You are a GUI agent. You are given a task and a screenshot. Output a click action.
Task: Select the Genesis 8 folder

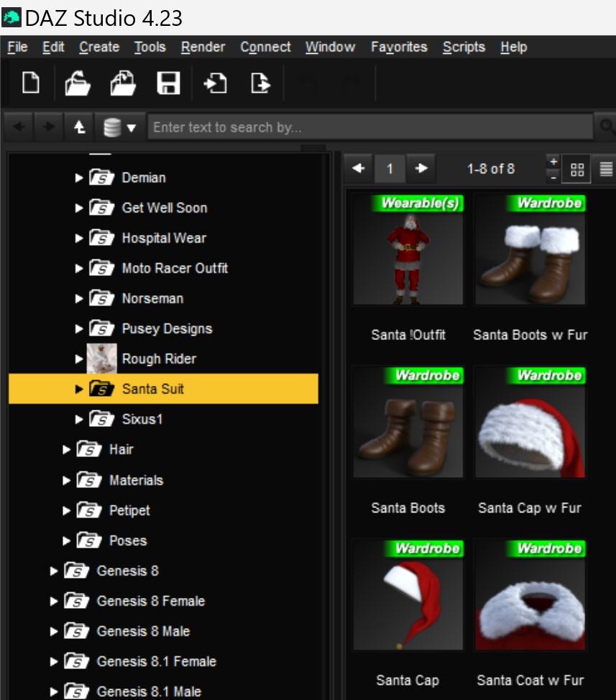128,571
